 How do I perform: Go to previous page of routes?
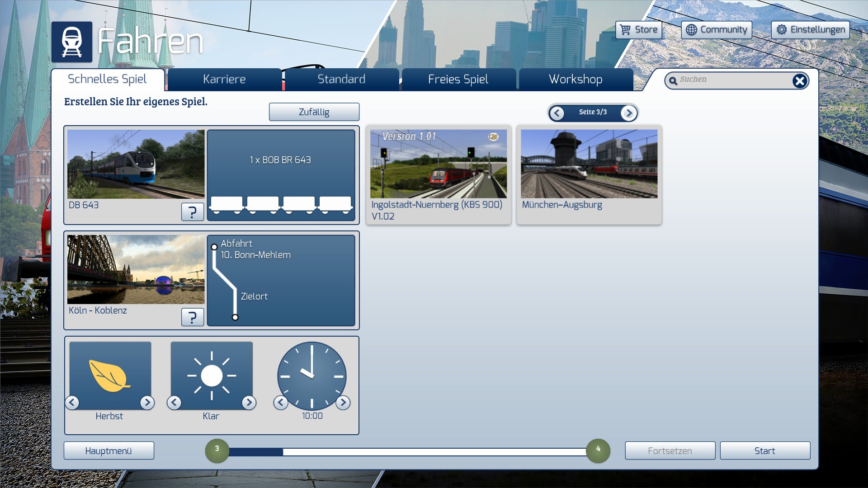pos(557,113)
